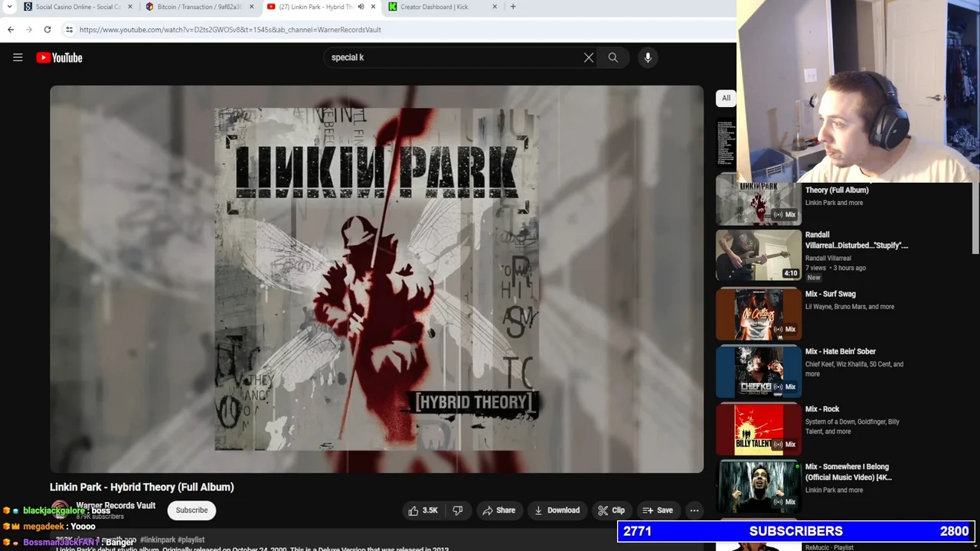Open Randall Villarreal Disturbed Stupify video
Screen dimensions: 980x551
click(x=856, y=240)
